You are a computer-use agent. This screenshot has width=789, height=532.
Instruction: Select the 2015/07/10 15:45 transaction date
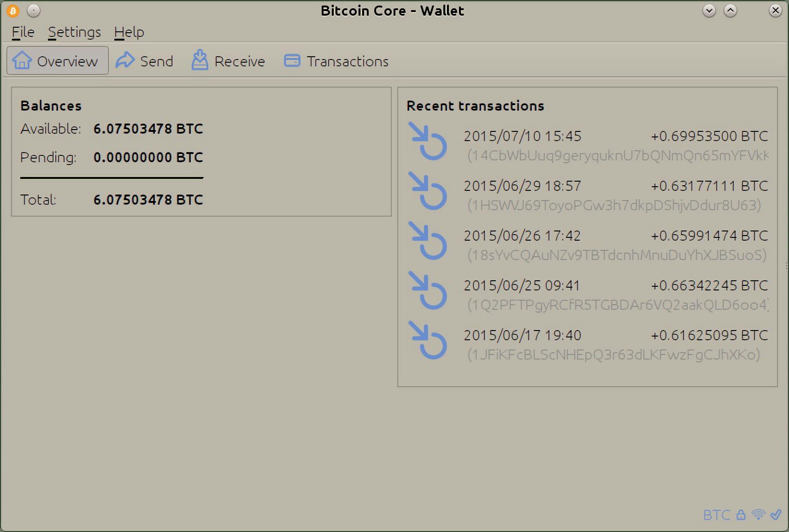(x=523, y=136)
